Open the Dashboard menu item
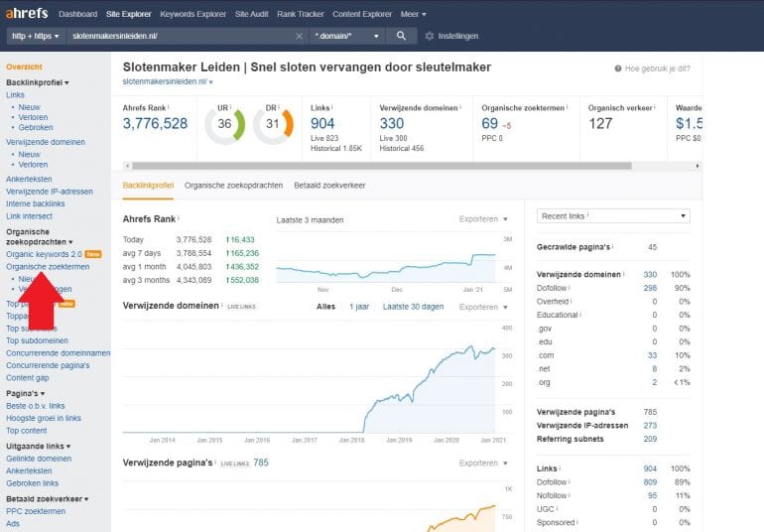 tap(78, 14)
